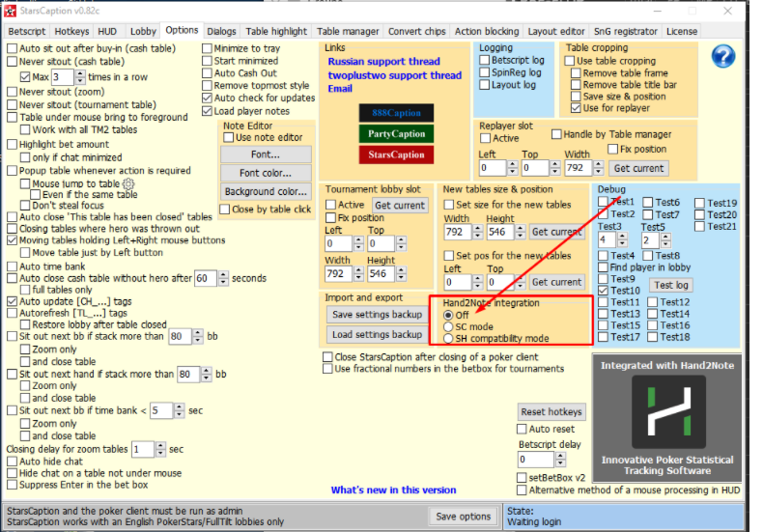This screenshot has height=532, width=763.
Task: Switch to the Table manager tab
Action: (348, 32)
